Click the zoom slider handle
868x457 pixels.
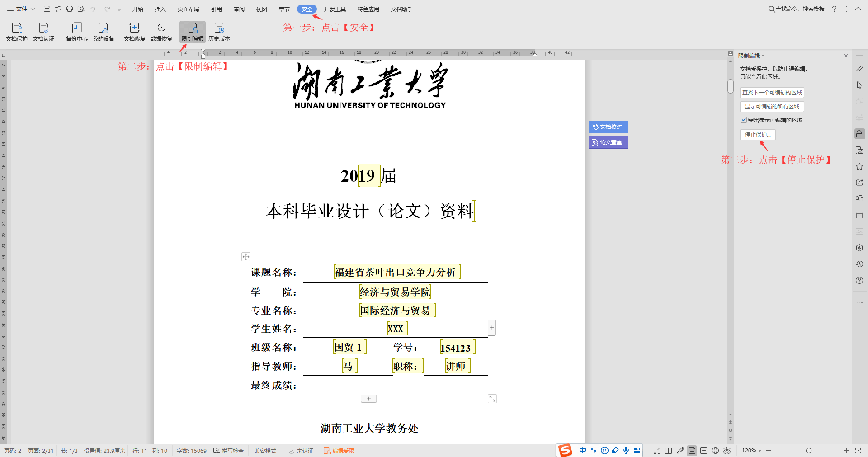click(809, 451)
